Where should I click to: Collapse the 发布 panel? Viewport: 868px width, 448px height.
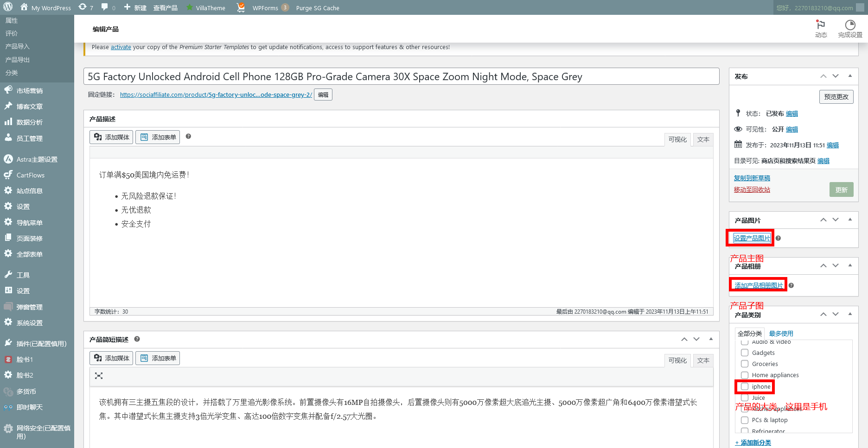click(x=850, y=76)
